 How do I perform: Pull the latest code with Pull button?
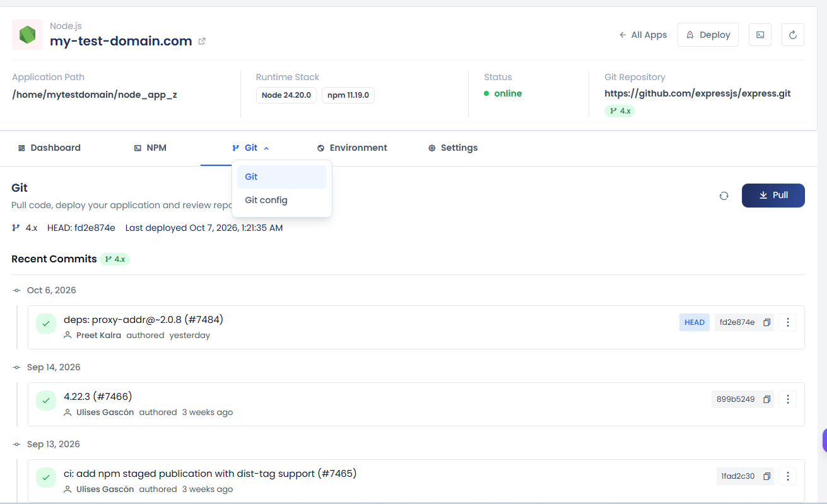773,196
